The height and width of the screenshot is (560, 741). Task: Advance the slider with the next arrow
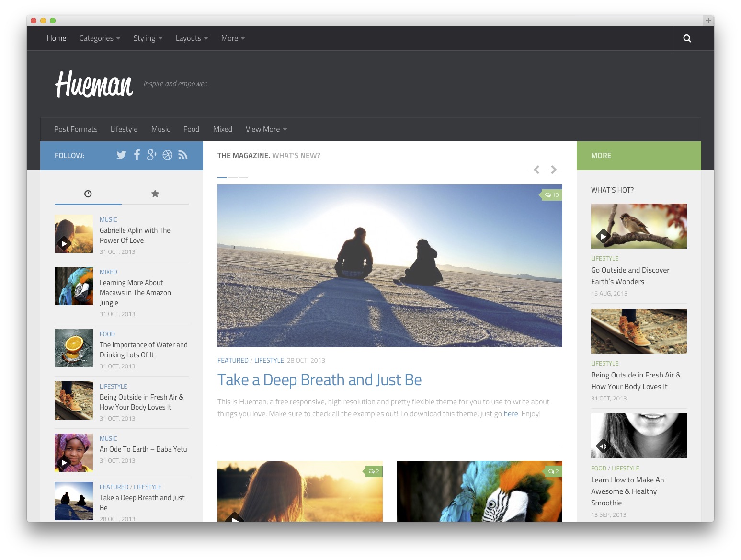coord(554,170)
